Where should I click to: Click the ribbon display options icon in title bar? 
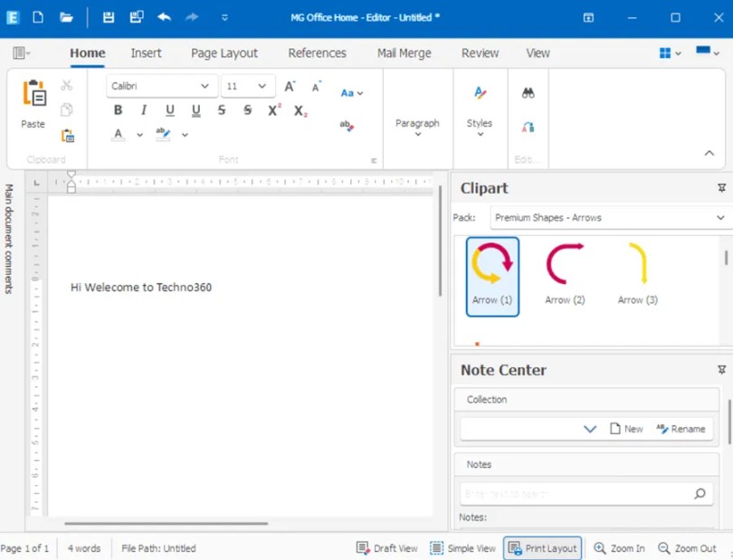588,18
